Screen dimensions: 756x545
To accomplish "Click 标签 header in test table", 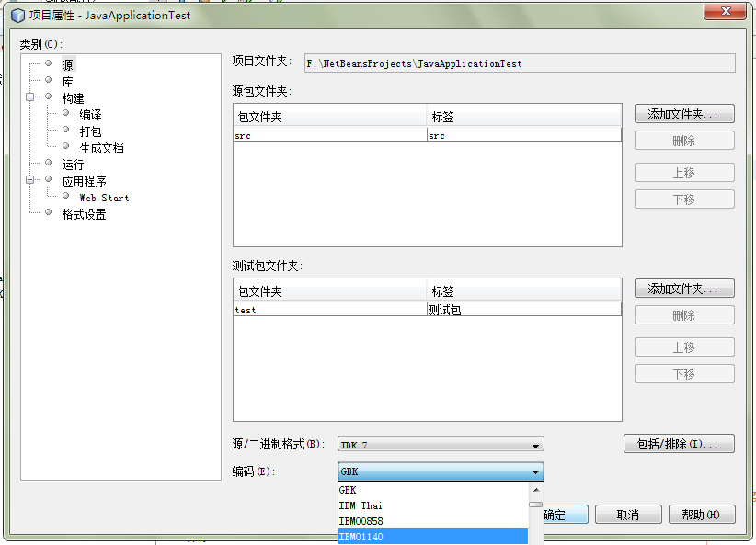I will 524,291.
